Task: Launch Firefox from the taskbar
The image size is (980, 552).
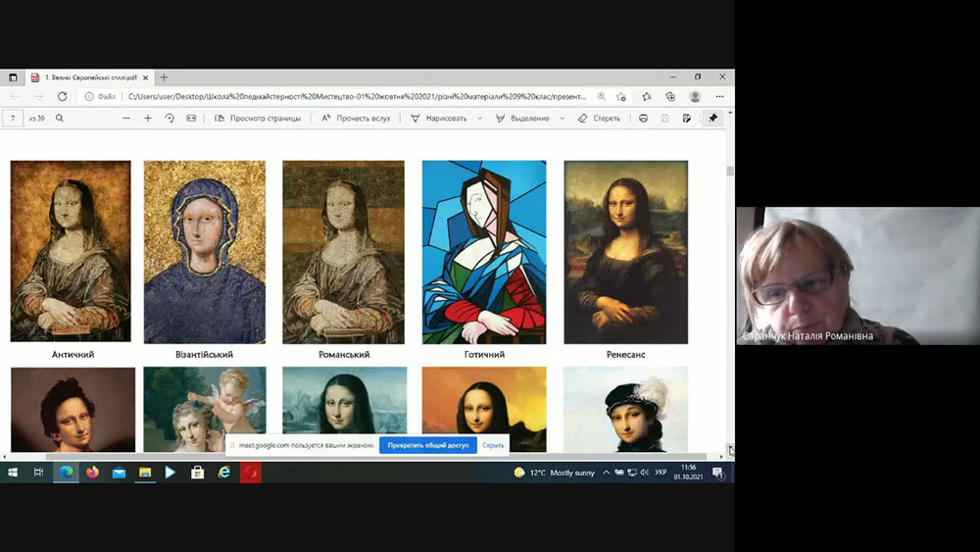Action: click(92, 473)
